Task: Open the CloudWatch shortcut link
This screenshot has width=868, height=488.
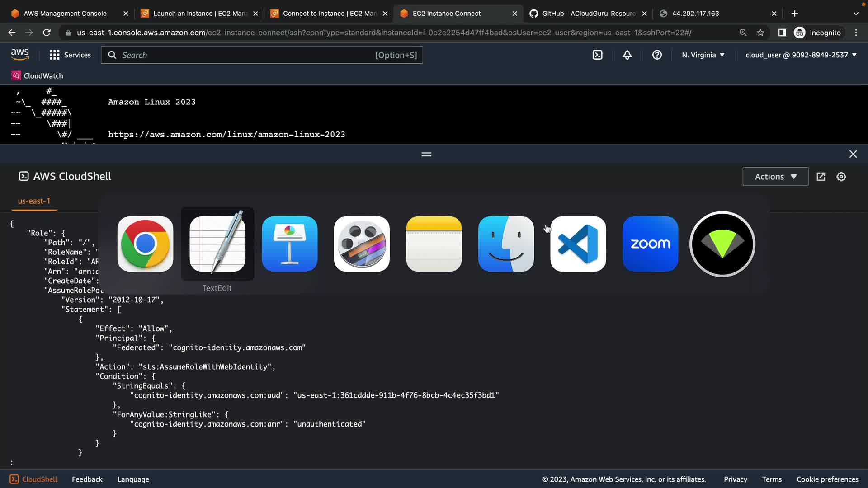Action: [x=38, y=76]
